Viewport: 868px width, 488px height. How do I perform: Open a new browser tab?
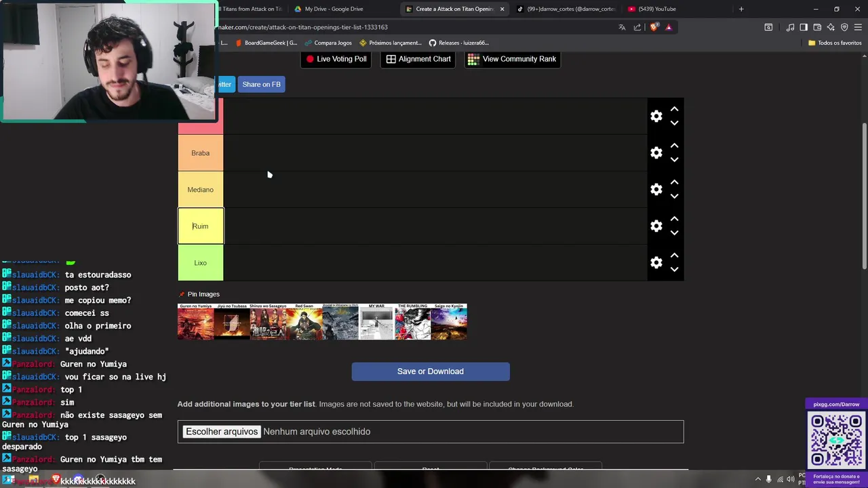[x=741, y=9]
